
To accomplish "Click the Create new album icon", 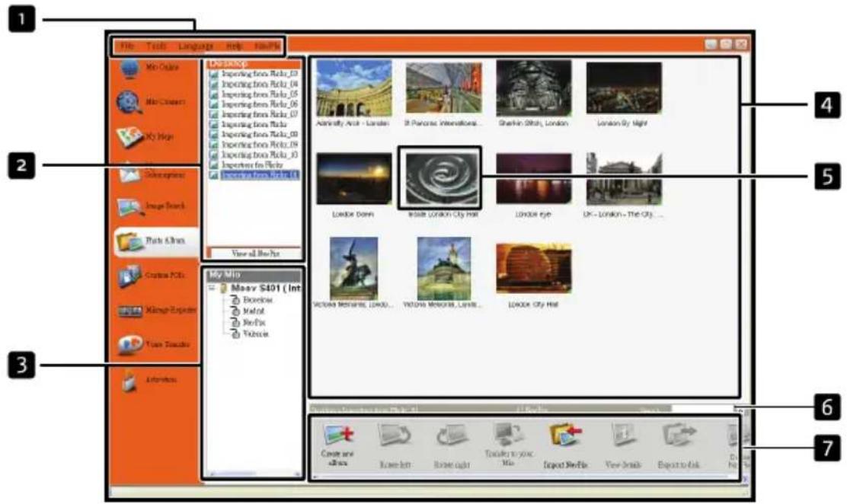I will point(337,435).
